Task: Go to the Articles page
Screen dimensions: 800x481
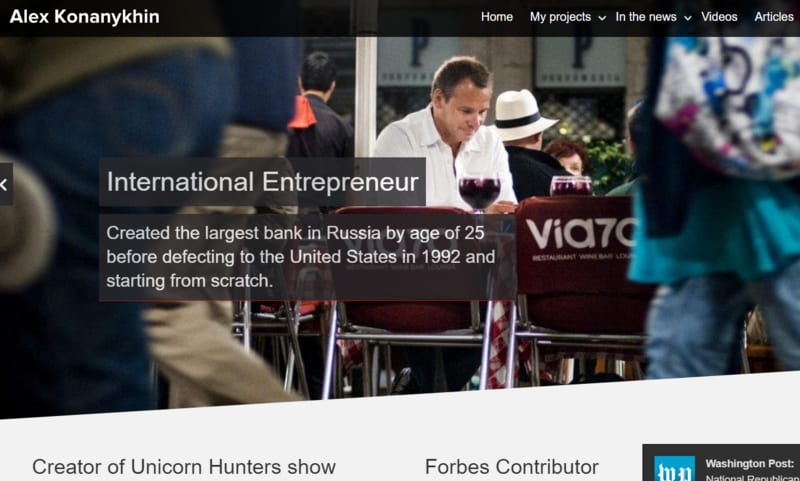Action: coord(774,17)
